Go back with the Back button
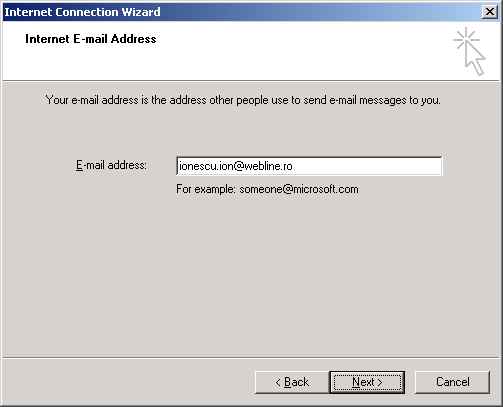This screenshot has height=407, width=503. (x=292, y=382)
